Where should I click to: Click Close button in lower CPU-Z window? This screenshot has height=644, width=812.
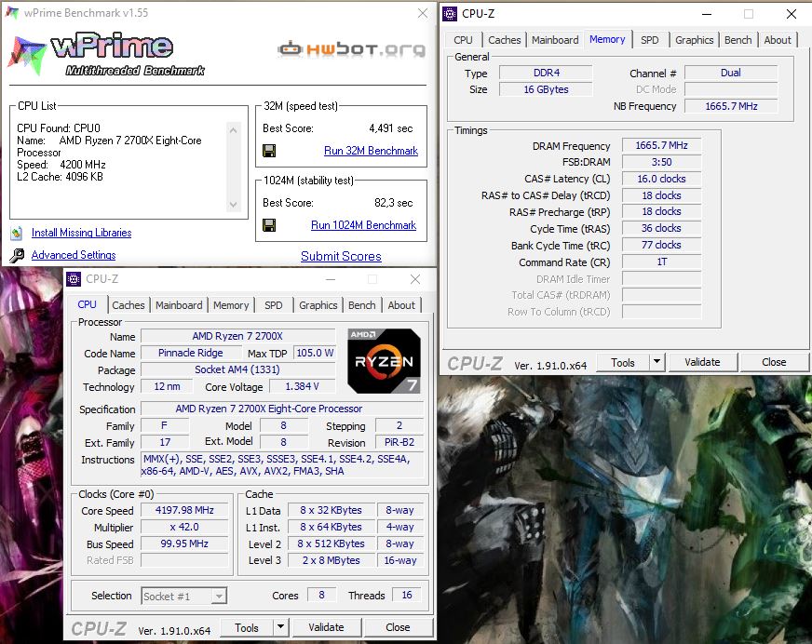tap(398, 627)
